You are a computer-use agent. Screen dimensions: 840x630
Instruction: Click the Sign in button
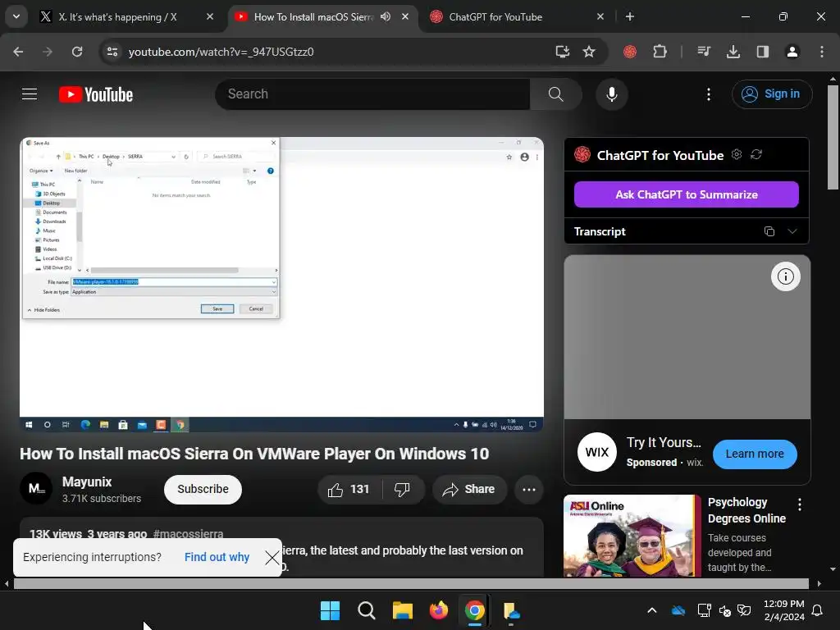771,94
